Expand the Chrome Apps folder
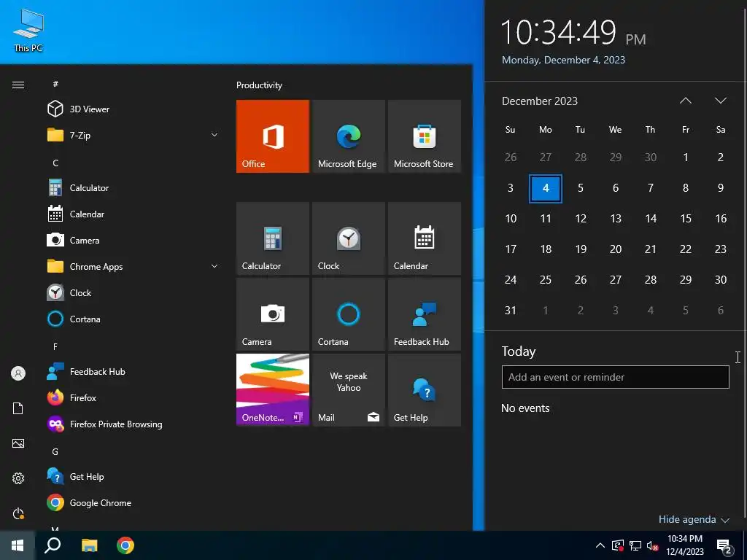This screenshot has height=560, width=747. tap(133, 267)
